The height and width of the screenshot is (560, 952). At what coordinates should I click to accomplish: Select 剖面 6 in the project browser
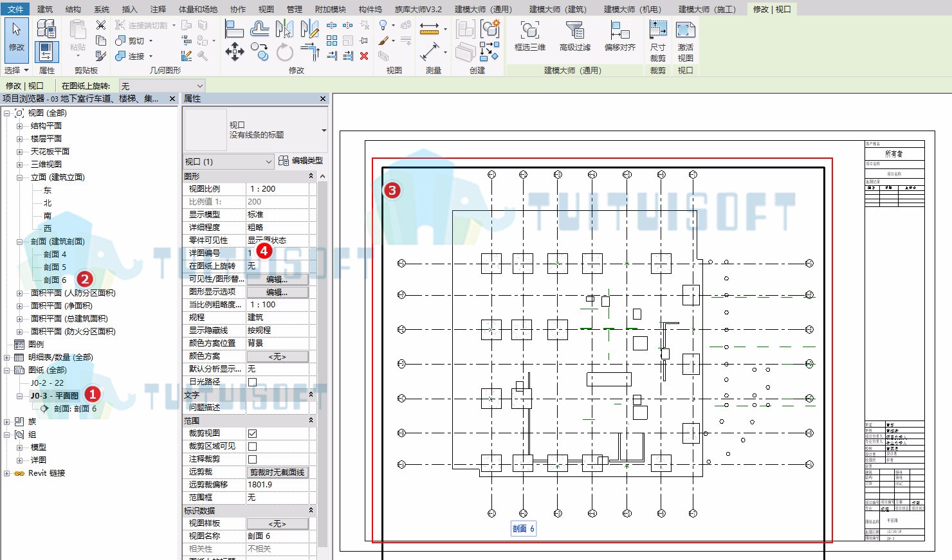(x=55, y=280)
